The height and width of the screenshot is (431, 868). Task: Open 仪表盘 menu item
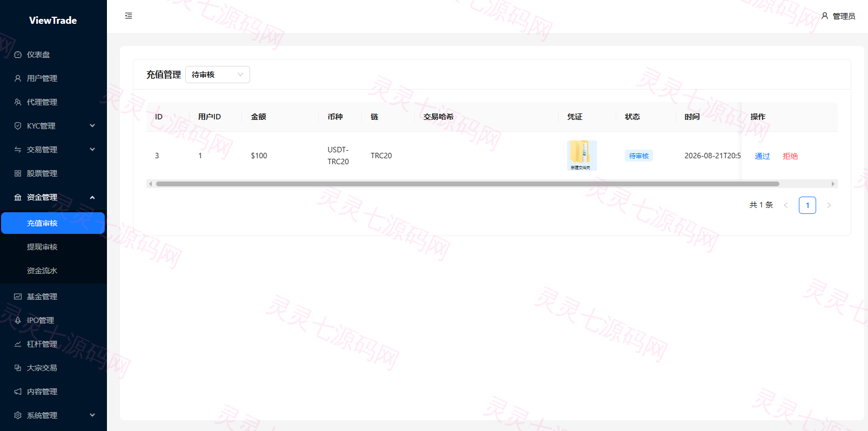click(53, 55)
